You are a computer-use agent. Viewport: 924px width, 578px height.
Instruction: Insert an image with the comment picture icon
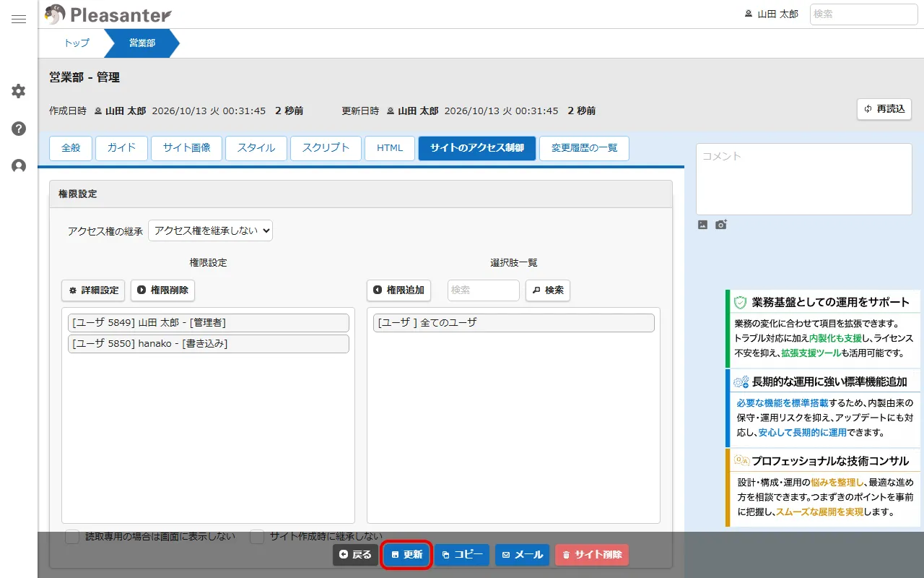click(702, 225)
